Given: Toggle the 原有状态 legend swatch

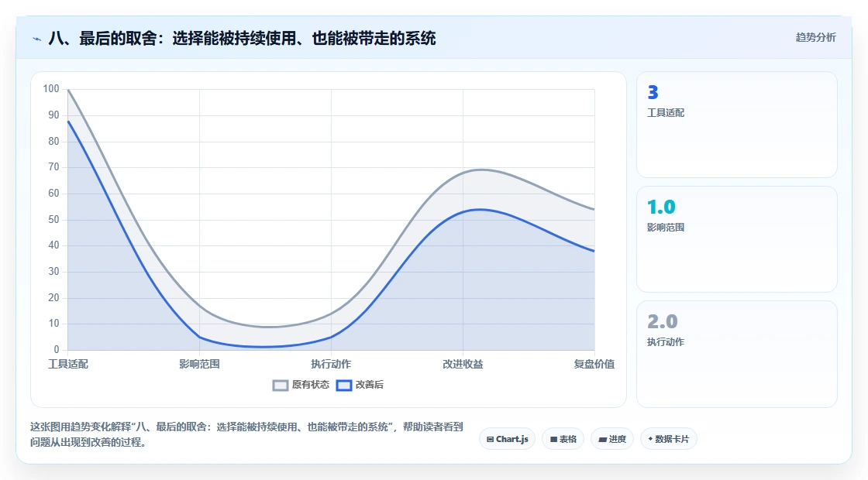Looking at the screenshot, I should point(281,385).
